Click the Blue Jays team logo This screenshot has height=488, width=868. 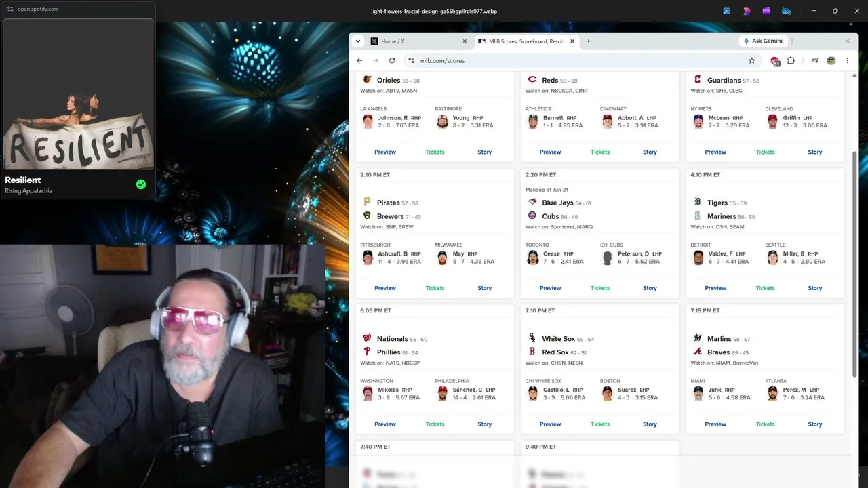532,202
